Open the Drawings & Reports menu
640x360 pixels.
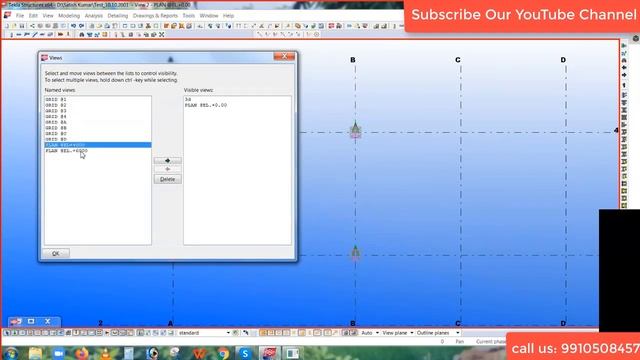point(155,16)
